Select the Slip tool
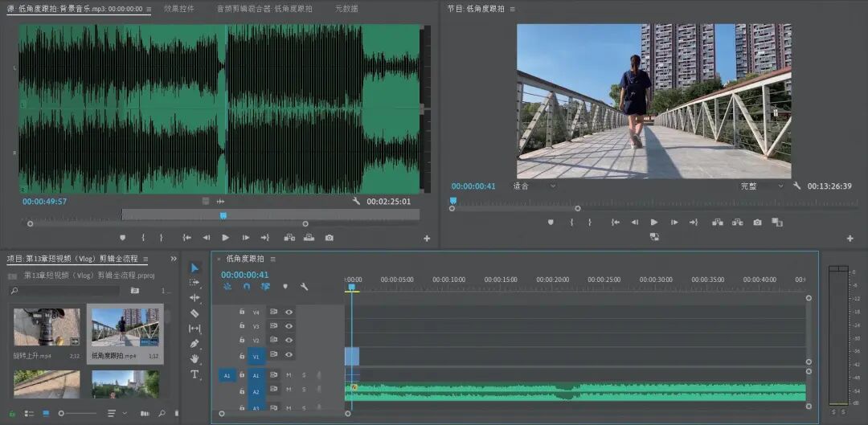 pos(194,329)
